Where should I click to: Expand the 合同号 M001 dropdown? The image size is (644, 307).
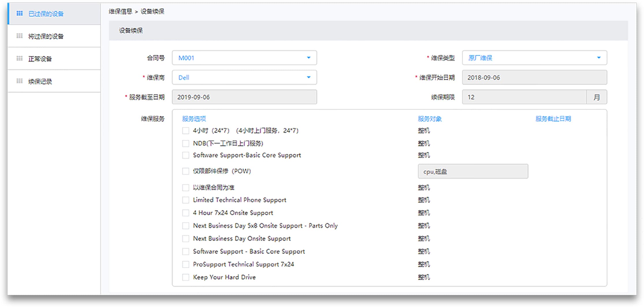pos(308,58)
